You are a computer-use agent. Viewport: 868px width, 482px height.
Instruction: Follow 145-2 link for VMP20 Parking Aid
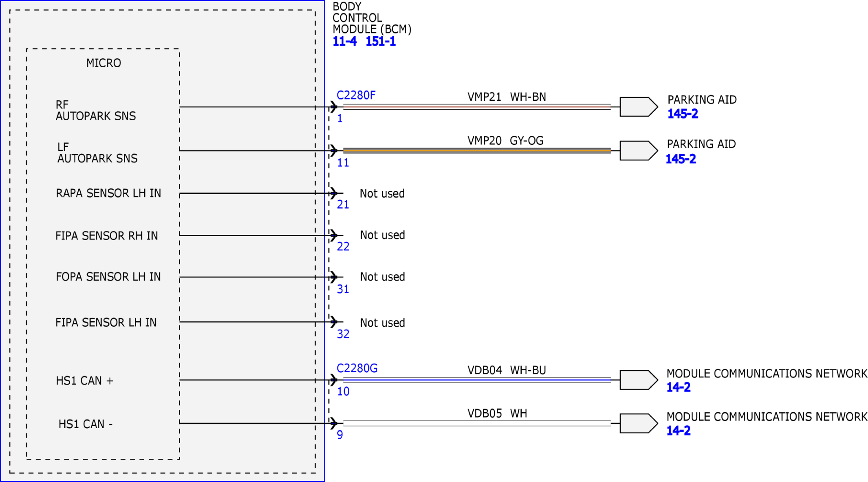pos(681,159)
